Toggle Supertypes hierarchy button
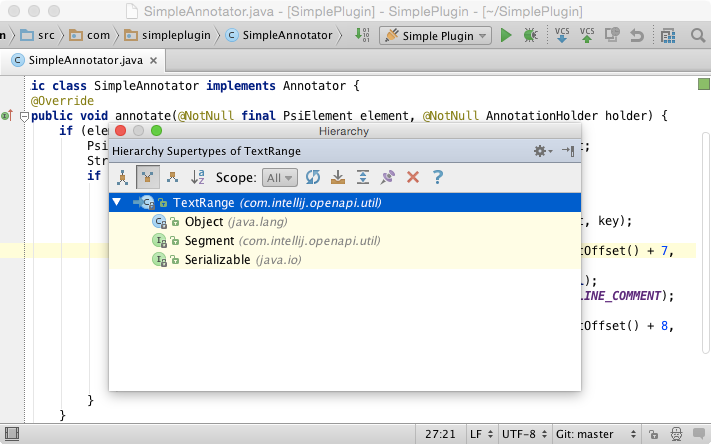The height and width of the screenshot is (444, 711). (147, 177)
